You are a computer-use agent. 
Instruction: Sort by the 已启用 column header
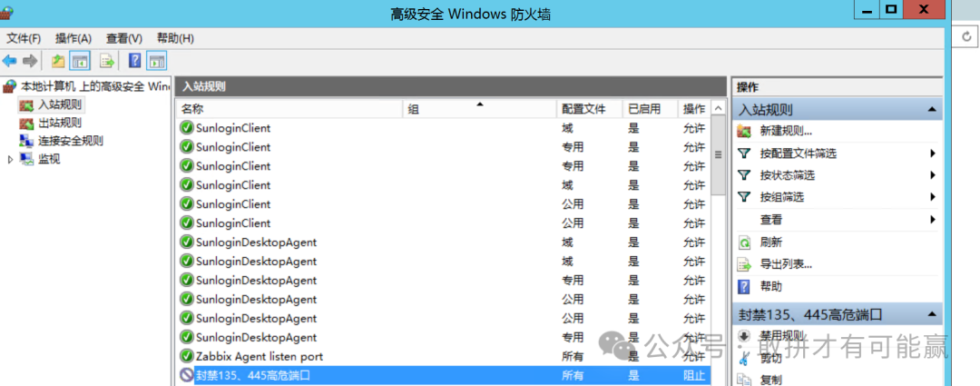(651, 109)
